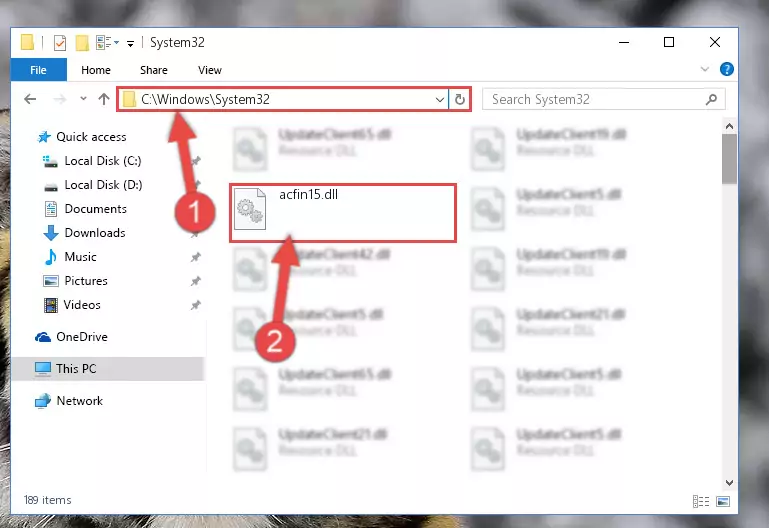Viewport: 769px width, 528px height.
Task: Click the Refresh button beside address bar
Action: pos(460,100)
